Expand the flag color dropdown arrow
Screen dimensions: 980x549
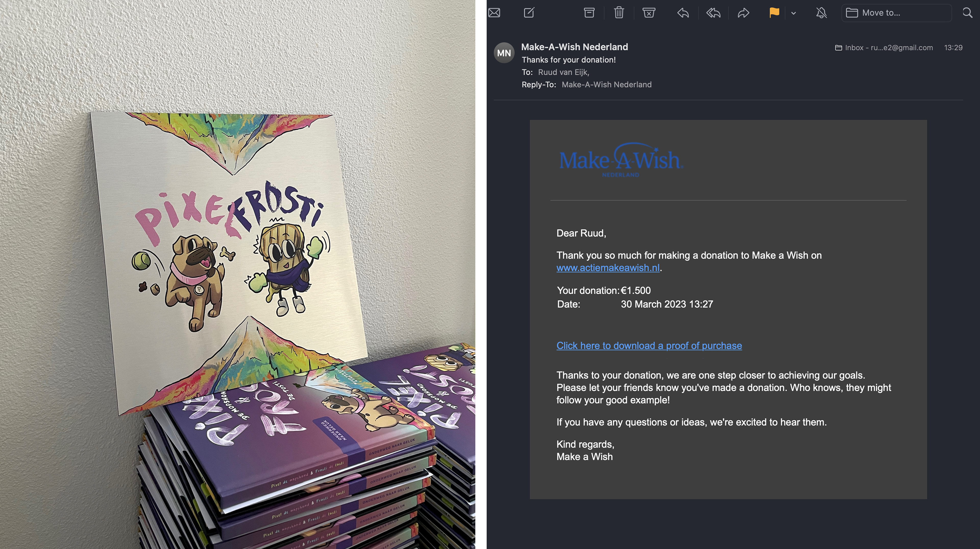tap(794, 13)
